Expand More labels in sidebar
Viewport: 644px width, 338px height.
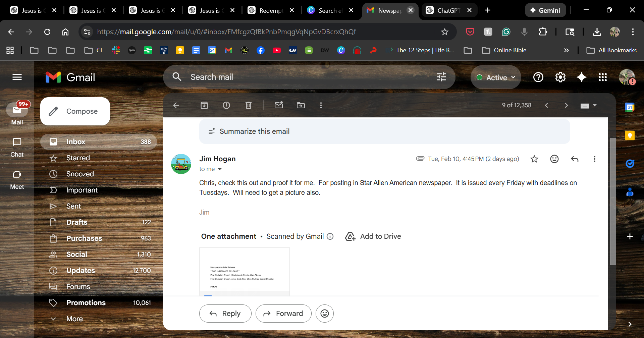pos(74,319)
